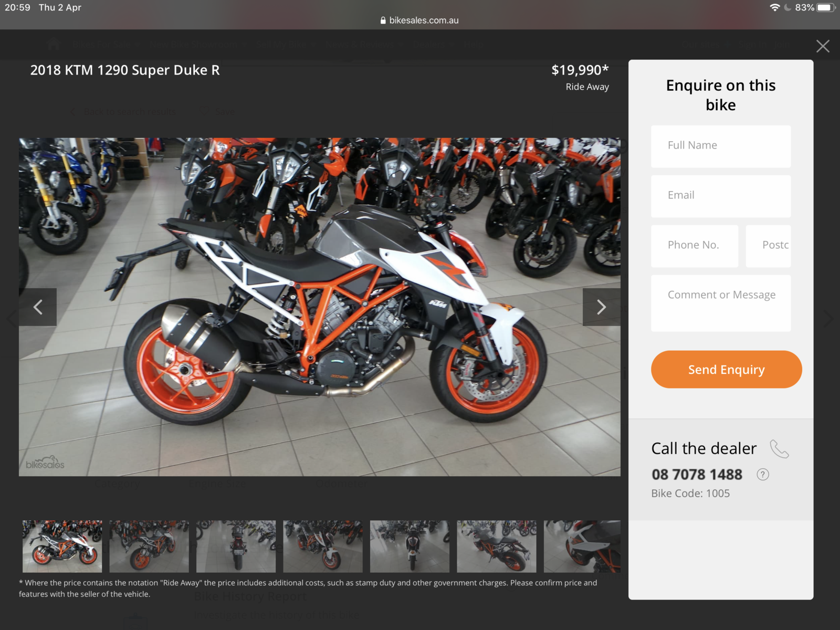Call dealer number 08 7078 1488
This screenshot has width=840, height=630.
tap(697, 475)
